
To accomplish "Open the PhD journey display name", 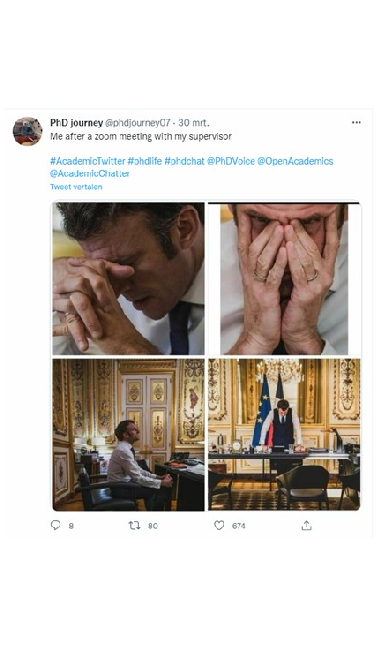I will pos(77,123).
